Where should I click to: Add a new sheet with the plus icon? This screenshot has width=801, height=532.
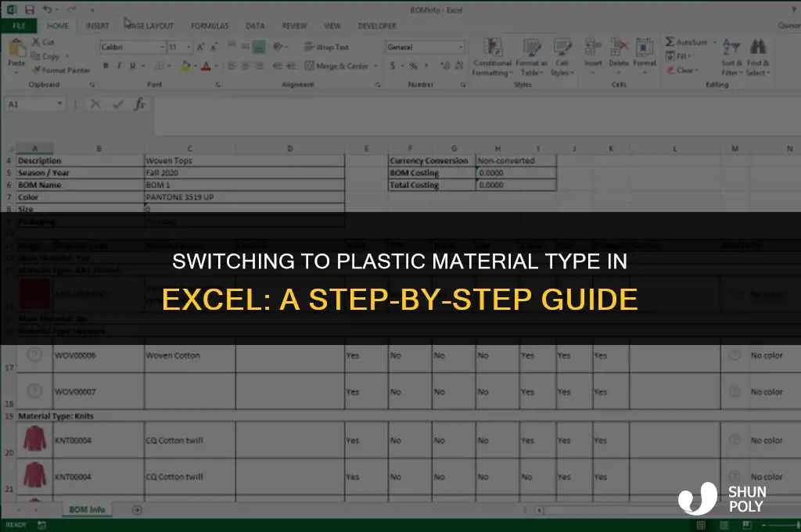point(137,509)
